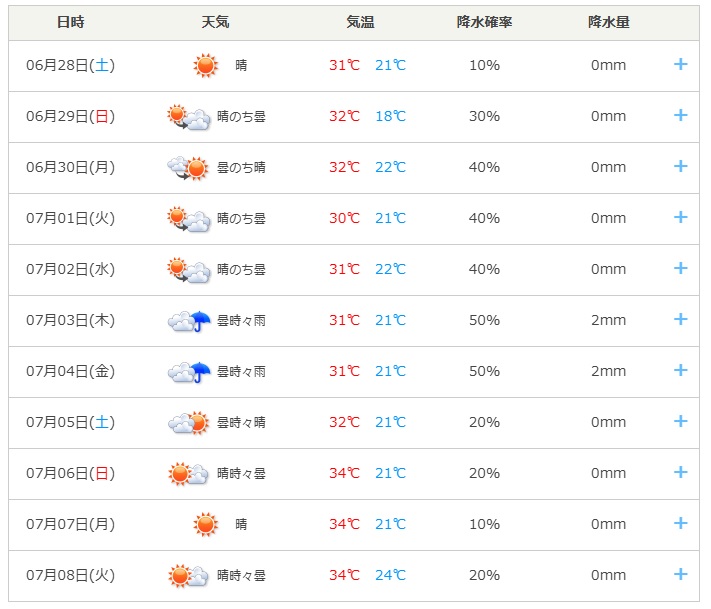Click the plus on 07月08日(火) row

(x=680, y=574)
